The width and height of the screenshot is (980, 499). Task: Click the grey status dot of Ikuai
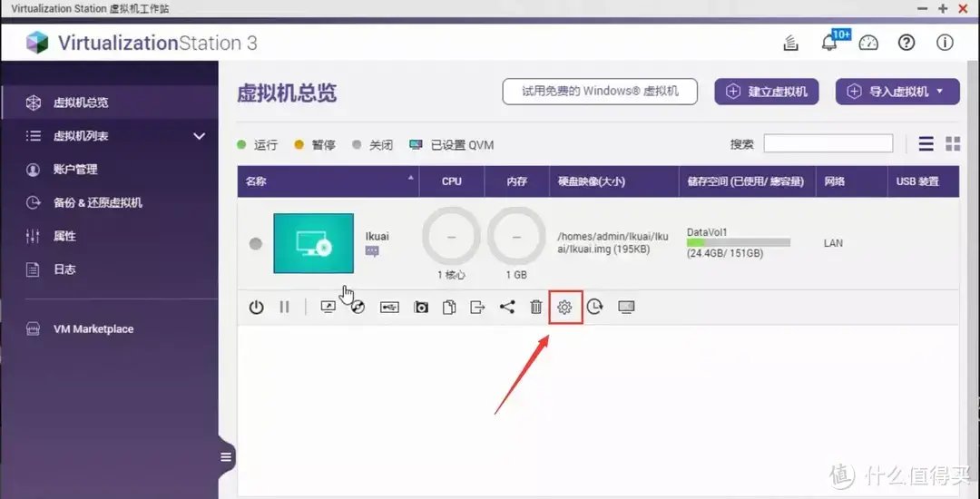256,243
